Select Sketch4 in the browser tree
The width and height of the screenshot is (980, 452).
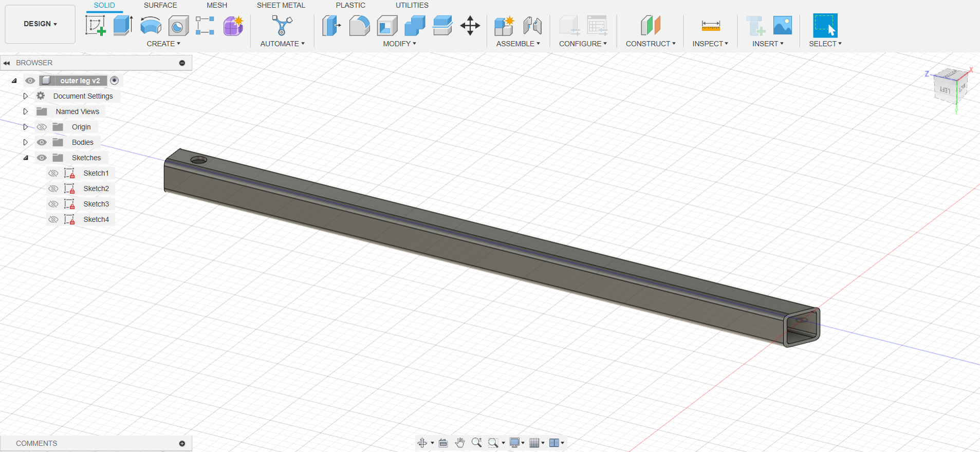pos(96,219)
